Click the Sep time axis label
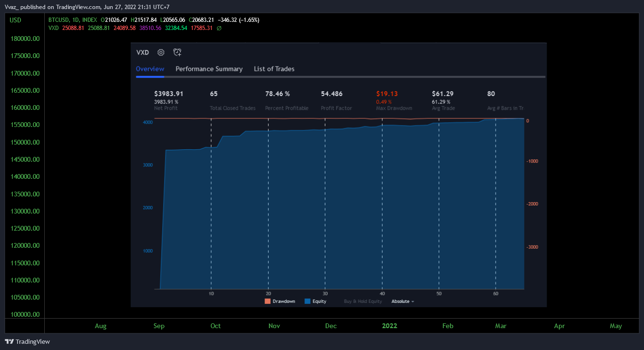Viewport: 644px width, 350px height. 159,326
